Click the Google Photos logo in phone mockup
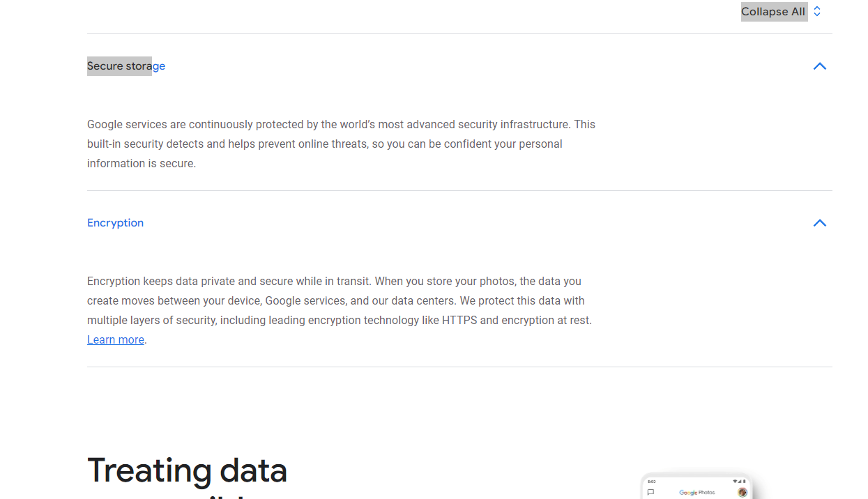 pyautogui.click(x=697, y=493)
